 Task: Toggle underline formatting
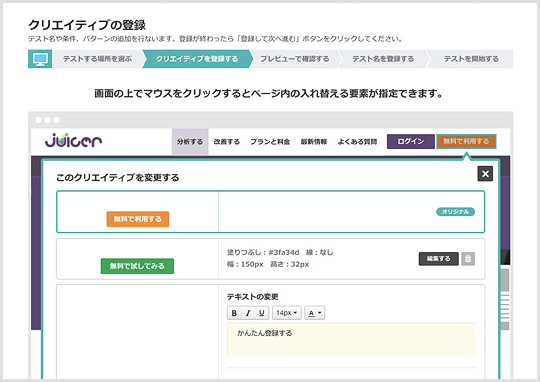pyautogui.click(x=262, y=313)
